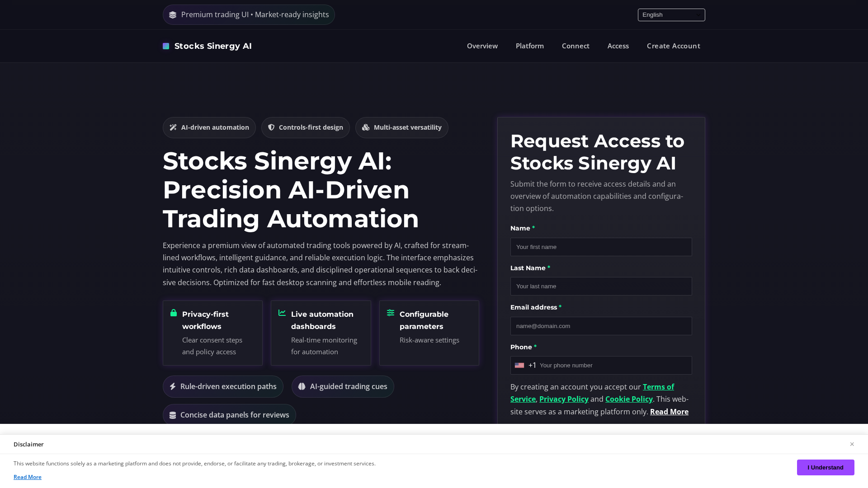868x488 pixels.
Task: Open the Privacy Policy link
Action: (564, 399)
